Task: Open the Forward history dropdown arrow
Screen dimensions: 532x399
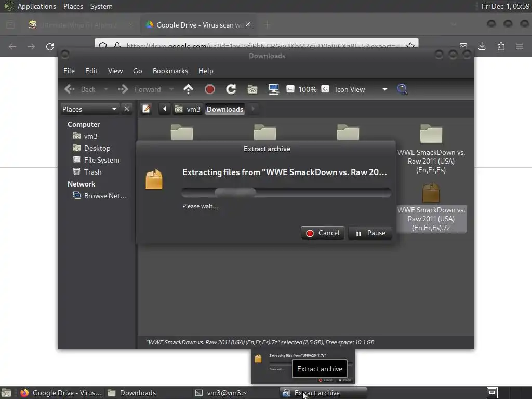Action: (x=171, y=89)
